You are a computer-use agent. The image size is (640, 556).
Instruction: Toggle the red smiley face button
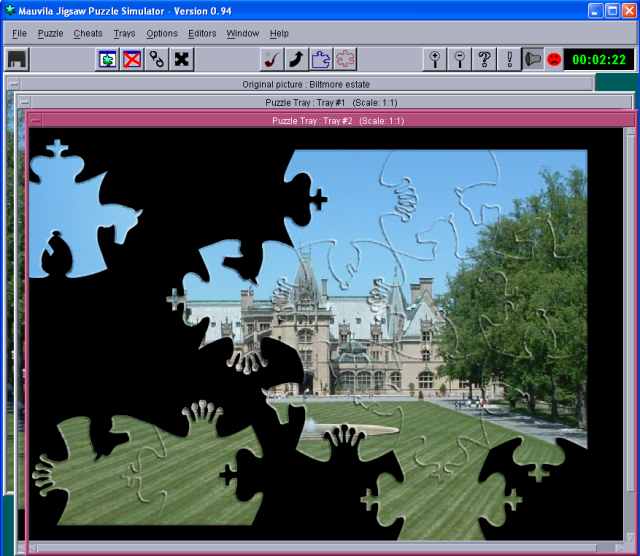pyautogui.click(x=554, y=60)
